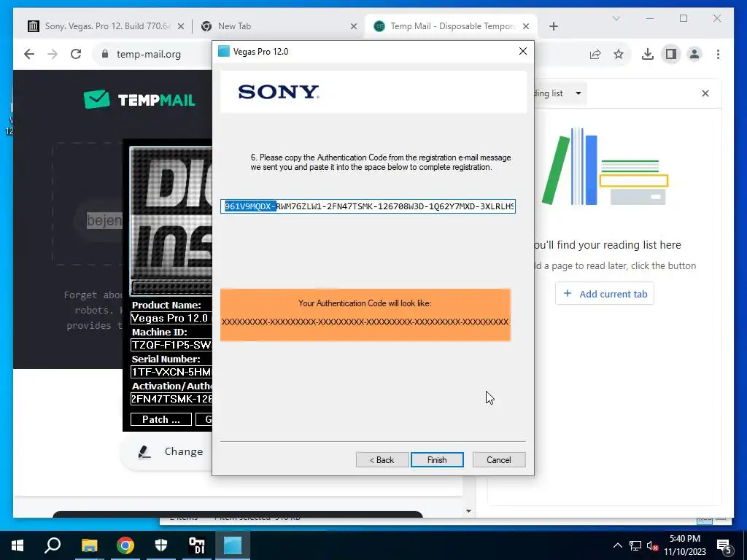
Task: Click the temp-mail.org address bar
Action: pos(149,54)
